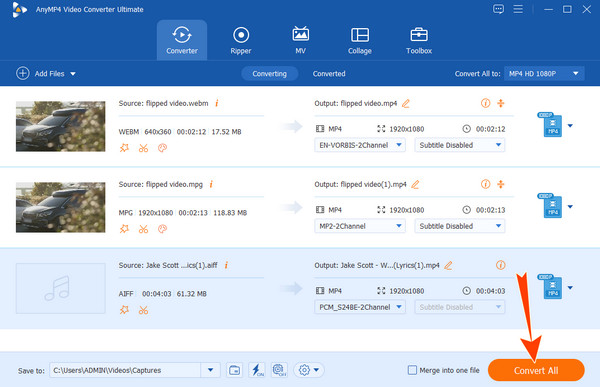The height and width of the screenshot is (387, 600).
Task: Click compress icon for flipped video.mp4 output
Action: [501, 103]
